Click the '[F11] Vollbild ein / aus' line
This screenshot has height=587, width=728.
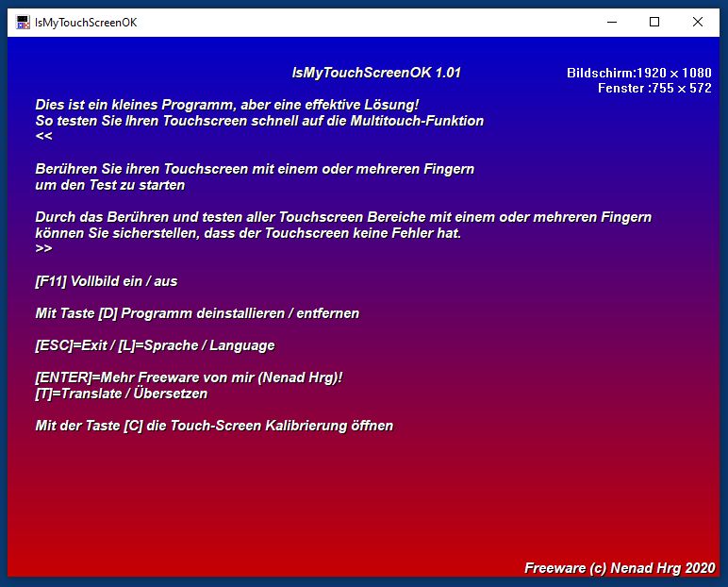coord(107,281)
